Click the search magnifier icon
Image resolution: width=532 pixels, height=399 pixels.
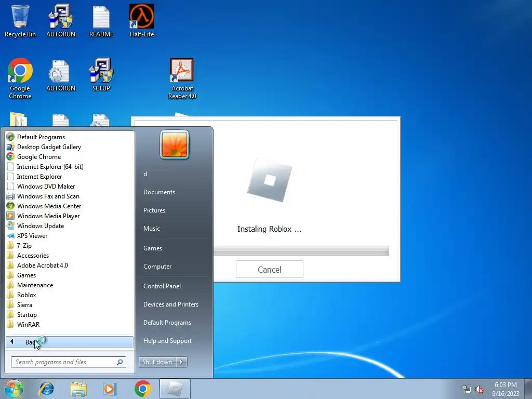click(120, 362)
